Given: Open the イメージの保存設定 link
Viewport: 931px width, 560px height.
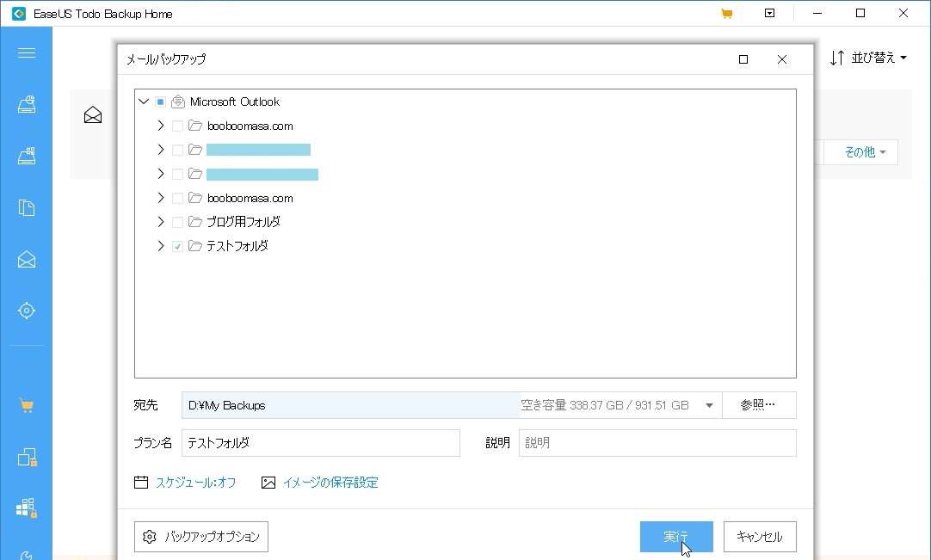Looking at the screenshot, I should [x=330, y=483].
